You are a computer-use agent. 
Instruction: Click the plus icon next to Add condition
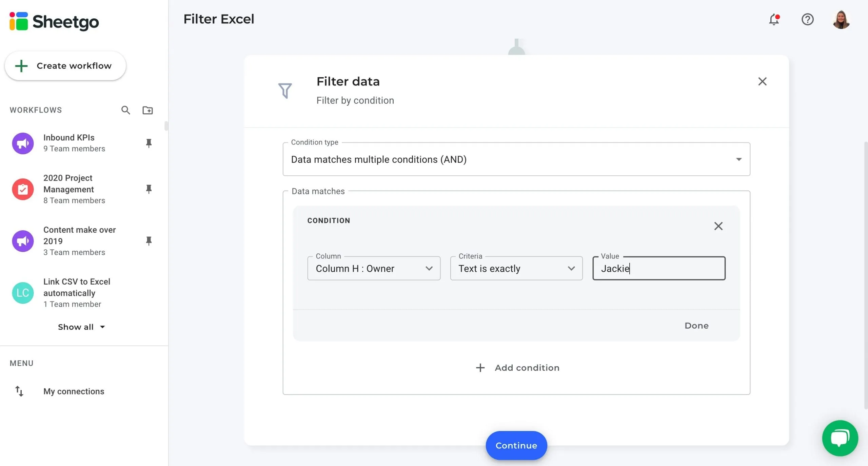[x=480, y=368]
